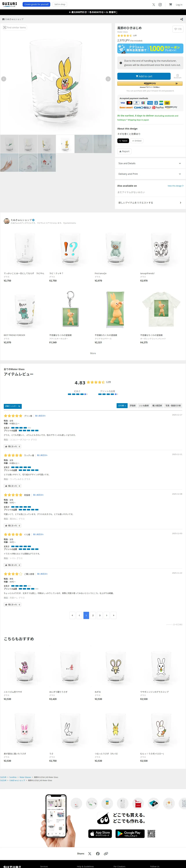The height and width of the screenshot is (868, 186).
Task: Toggle the heart favorite button showing 170
Action: (x=178, y=29)
